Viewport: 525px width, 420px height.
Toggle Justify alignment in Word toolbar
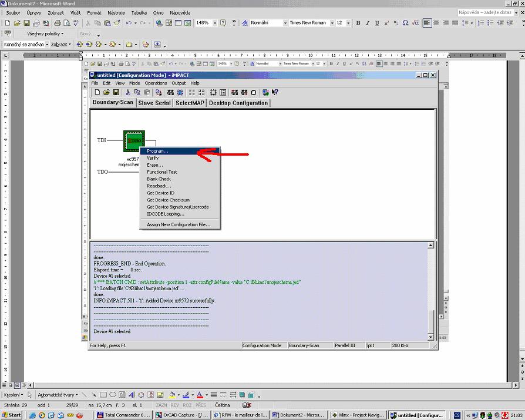click(x=455, y=23)
